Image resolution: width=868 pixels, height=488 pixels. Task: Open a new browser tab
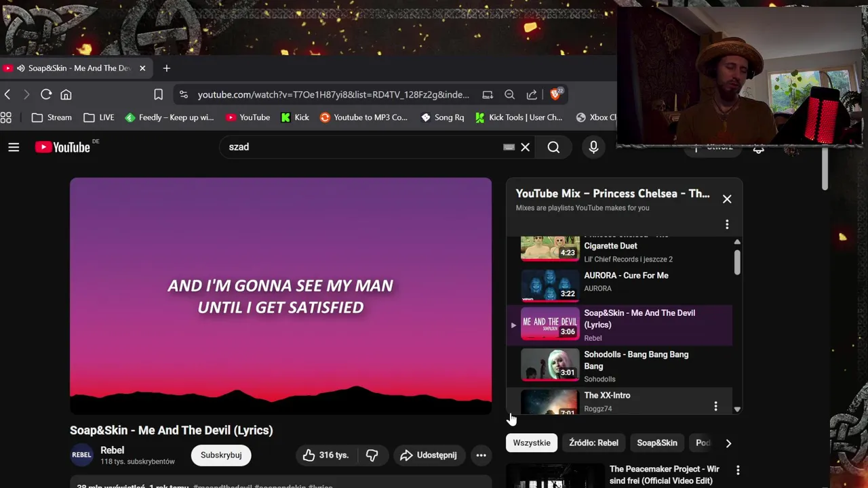(x=166, y=68)
